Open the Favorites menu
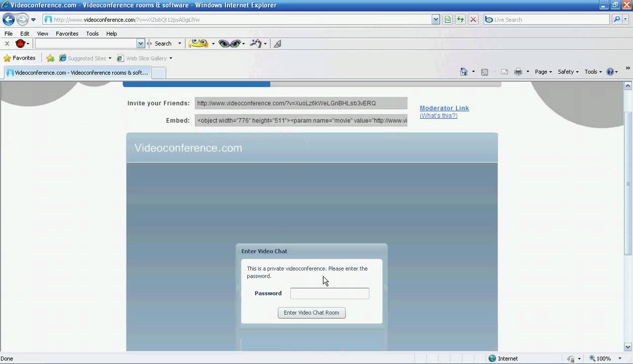Viewport: 633px width, 364px height. [x=67, y=33]
